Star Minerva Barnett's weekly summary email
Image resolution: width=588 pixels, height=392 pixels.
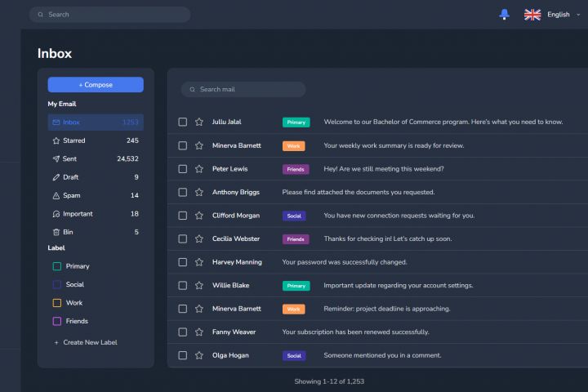(x=199, y=145)
